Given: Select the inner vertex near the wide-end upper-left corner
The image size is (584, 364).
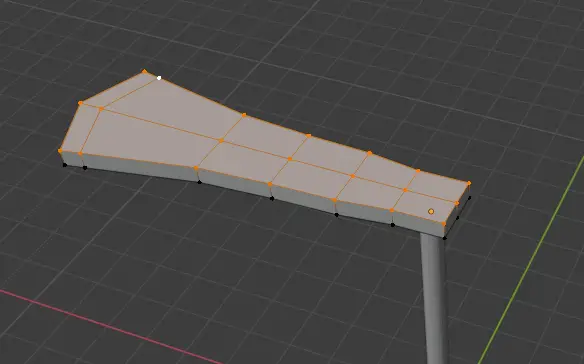Looking at the screenshot, I should coord(101,109).
